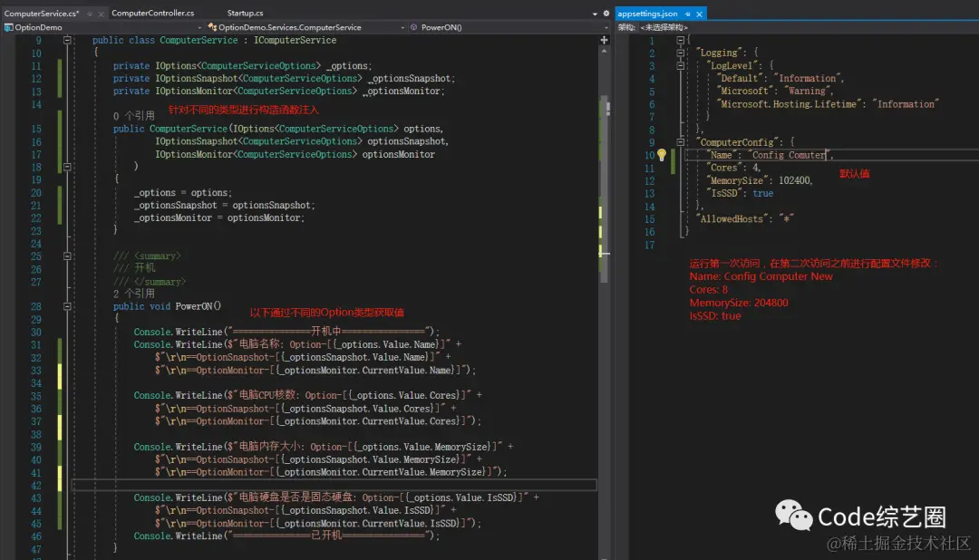Click the '_options = options;' assignment on line 20
The height and width of the screenshot is (560, 979).
coord(182,192)
